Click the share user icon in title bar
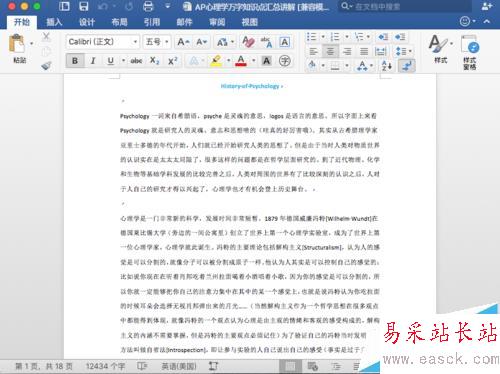This screenshot has height=374, width=500. tap(487, 6)
